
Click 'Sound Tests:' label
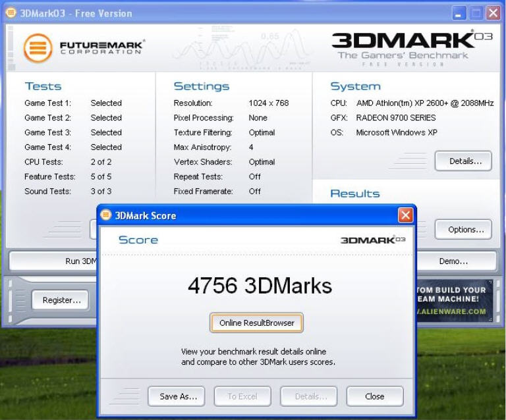click(x=47, y=192)
